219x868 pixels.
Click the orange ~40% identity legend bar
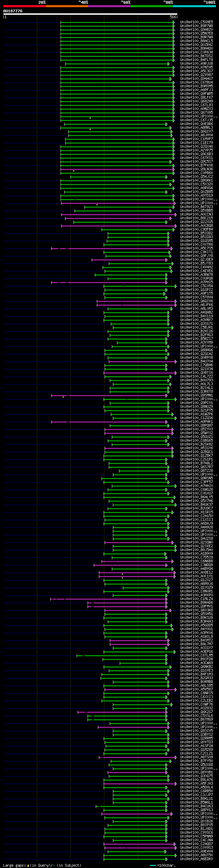67,6
